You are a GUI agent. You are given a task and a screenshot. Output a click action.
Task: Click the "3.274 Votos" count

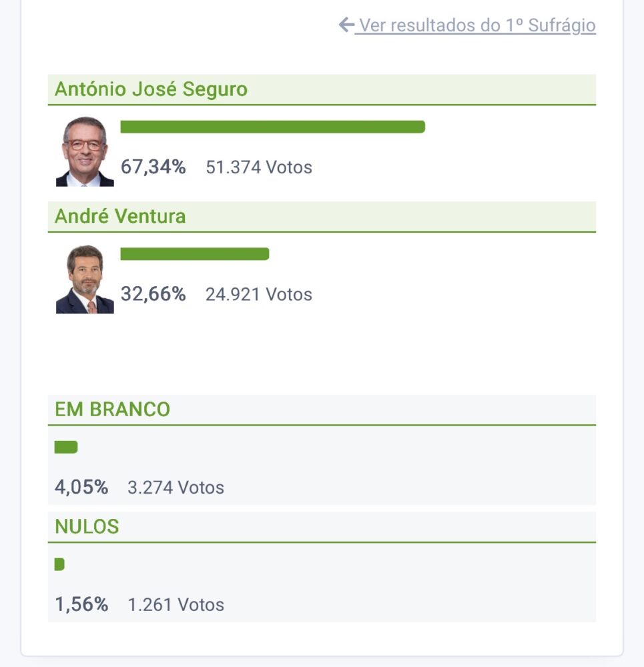pos(176,488)
